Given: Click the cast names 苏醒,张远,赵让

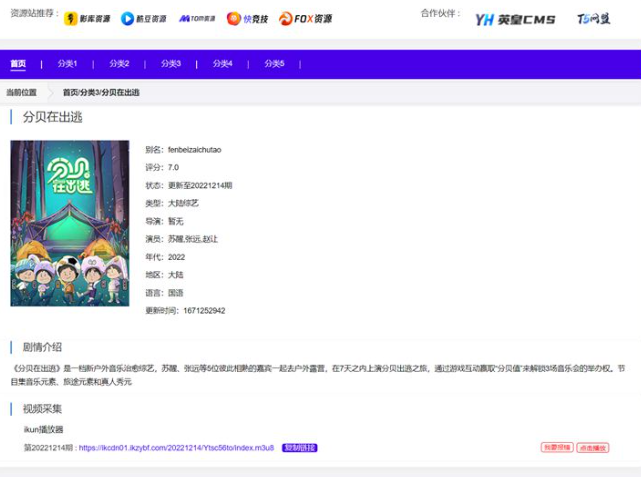Looking at the screenshot, I should (193, 239).
